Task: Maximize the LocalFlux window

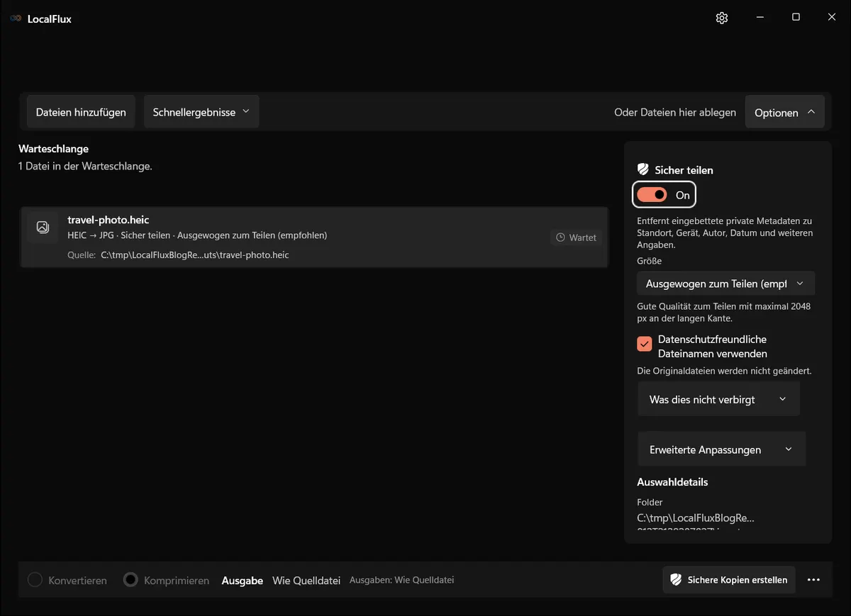Action: pyautogui.click(x=796, y=18)
